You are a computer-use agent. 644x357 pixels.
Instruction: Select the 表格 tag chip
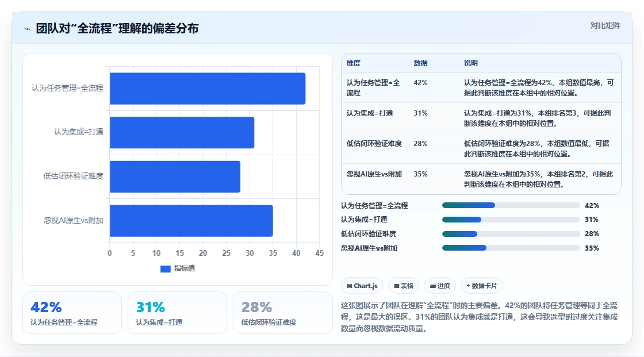pos(403,286)
